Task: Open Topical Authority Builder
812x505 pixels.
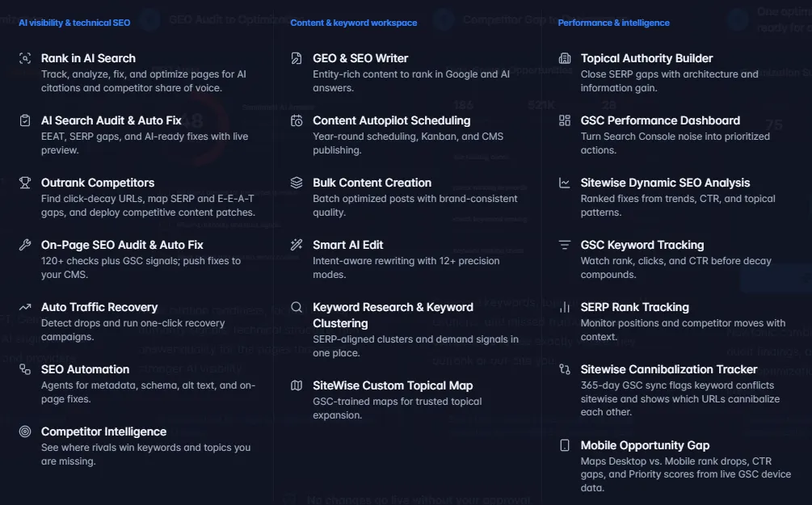Action: tap(647, 58)
